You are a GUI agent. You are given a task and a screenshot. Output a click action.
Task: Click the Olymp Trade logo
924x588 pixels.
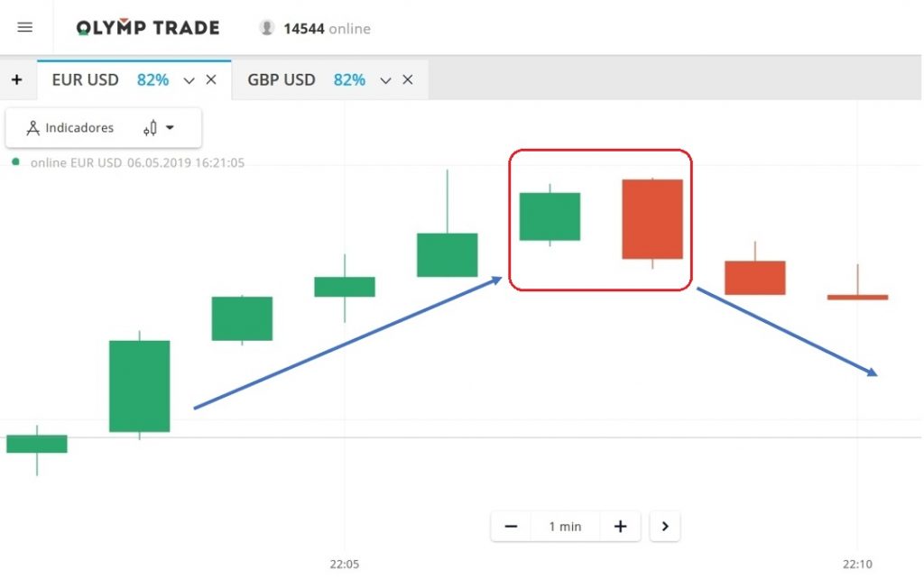coord(148,28)
